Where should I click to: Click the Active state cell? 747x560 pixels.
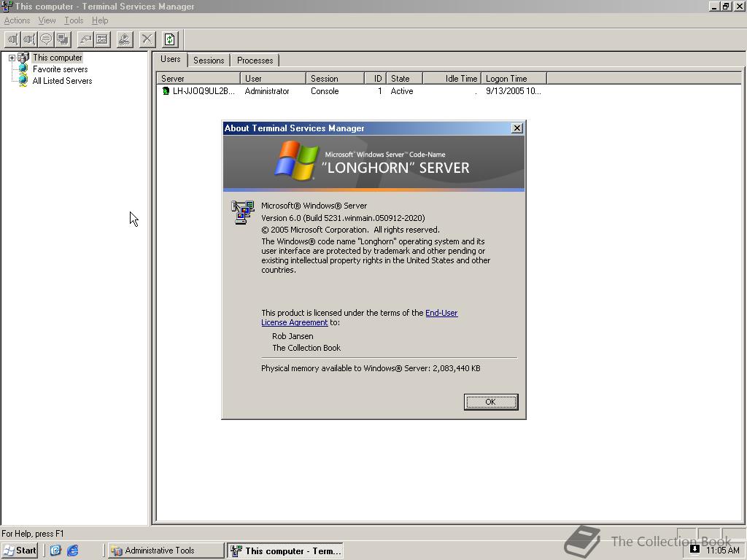pos(402,91)
